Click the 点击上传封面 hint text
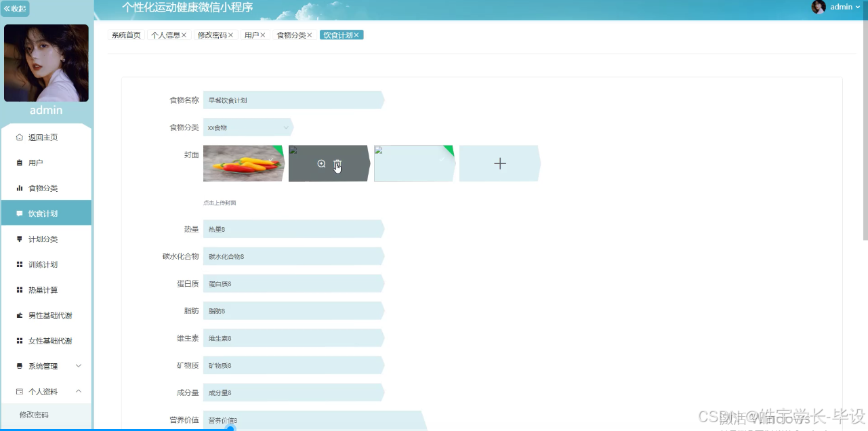Viewport: 868px width, 431px height. click(220, 203)
